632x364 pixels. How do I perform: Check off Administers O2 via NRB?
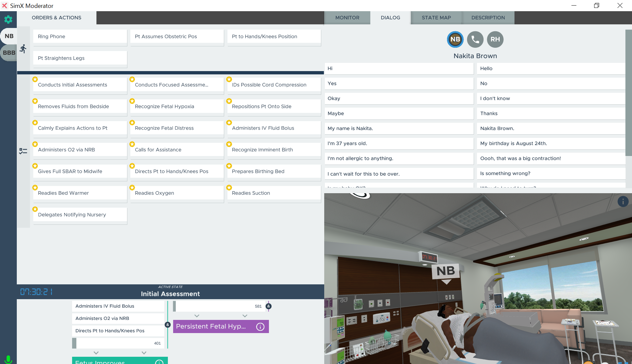(80, 150)
